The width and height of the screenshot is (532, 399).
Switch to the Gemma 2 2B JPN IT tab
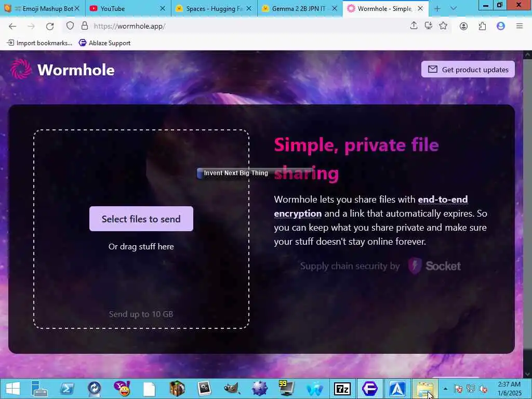point(299,8)
